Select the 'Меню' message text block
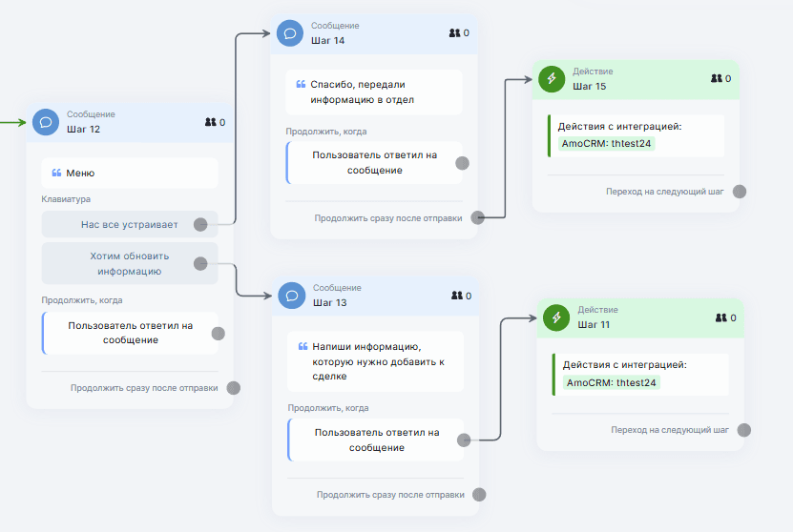Viewport: 793px width, 532px height. point(130,174)
